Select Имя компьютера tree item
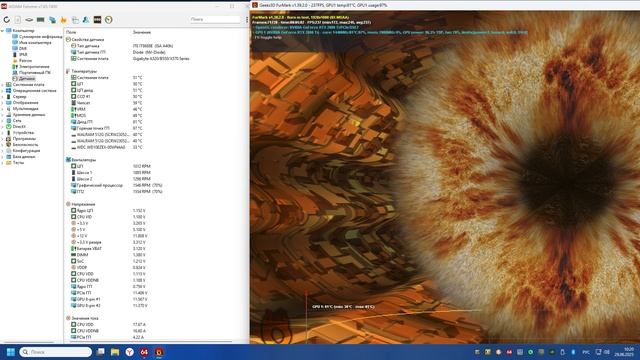The height and width of the screenshot is (360, 640). pos(32,42)
